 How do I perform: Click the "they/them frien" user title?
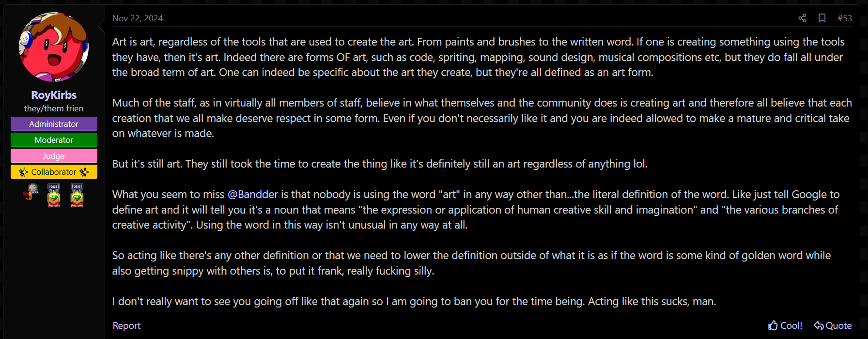(54, 108)
